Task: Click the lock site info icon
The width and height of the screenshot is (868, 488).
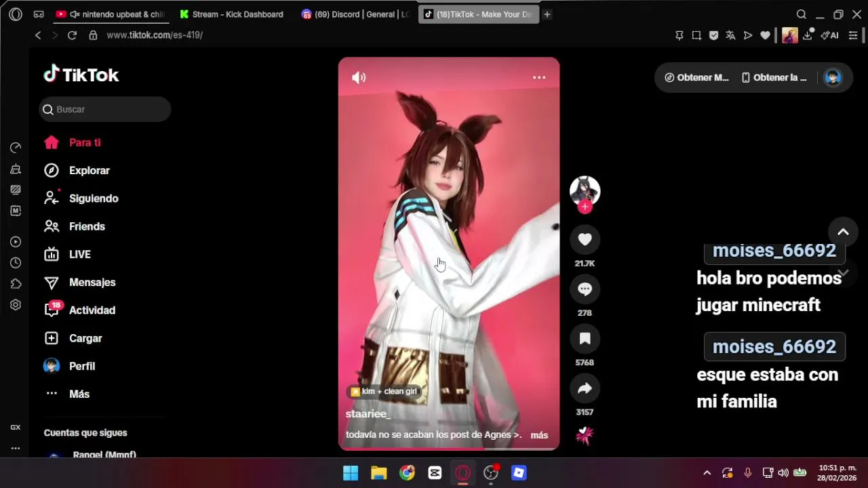Action: tap(94, 35)
